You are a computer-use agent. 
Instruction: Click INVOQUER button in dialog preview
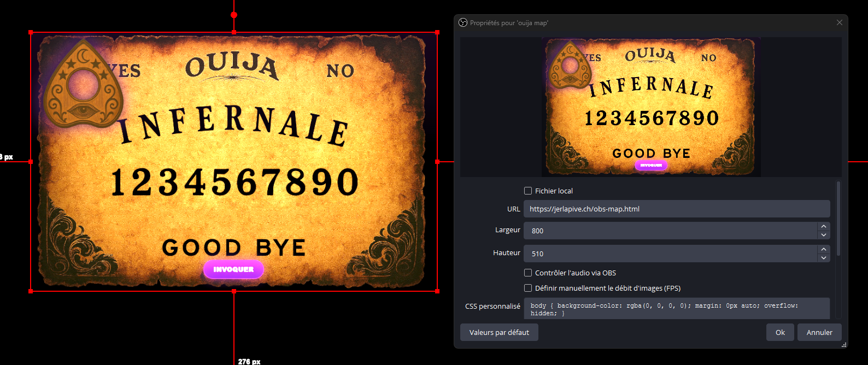click(x=651, y=165)
